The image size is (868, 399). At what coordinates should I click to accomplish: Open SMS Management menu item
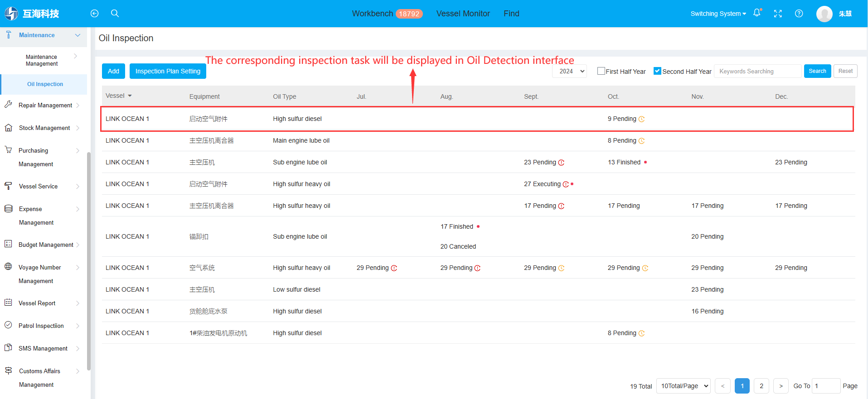point(43,348)
